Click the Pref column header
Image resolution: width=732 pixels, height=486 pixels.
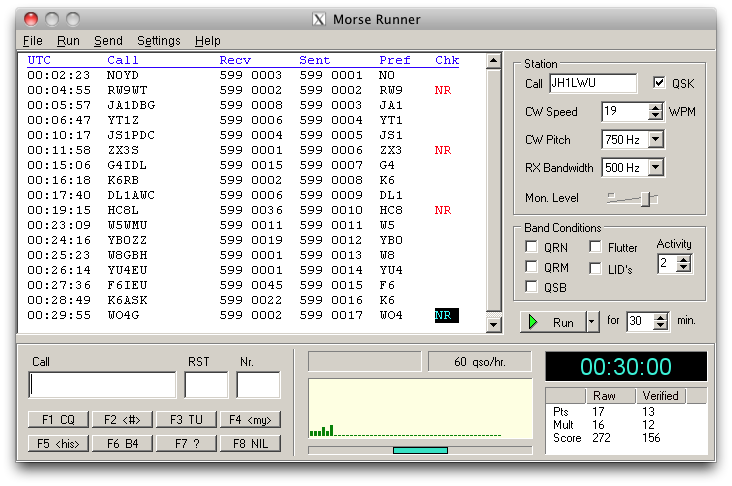click(x=394, y=60)
